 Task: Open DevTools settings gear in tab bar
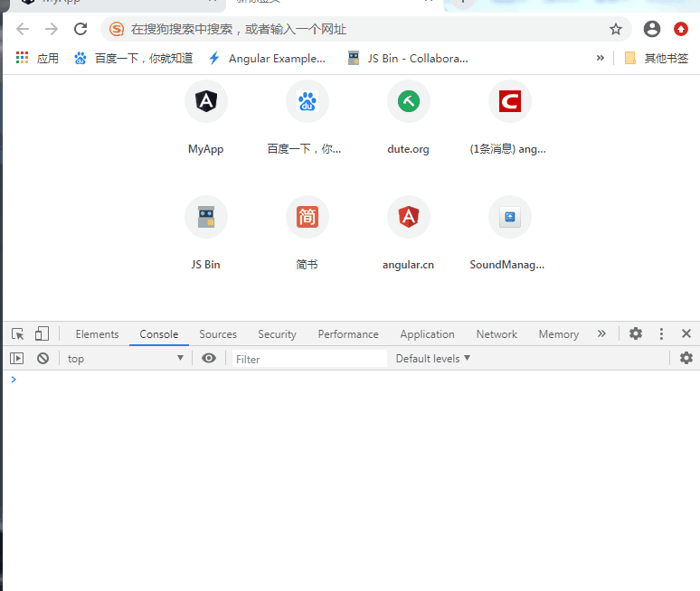636,333
